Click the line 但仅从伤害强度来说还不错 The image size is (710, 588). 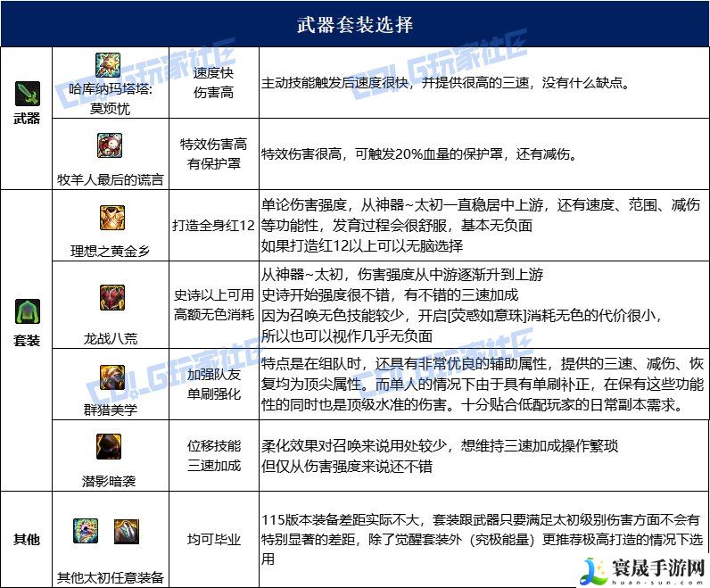click(347, 467)
